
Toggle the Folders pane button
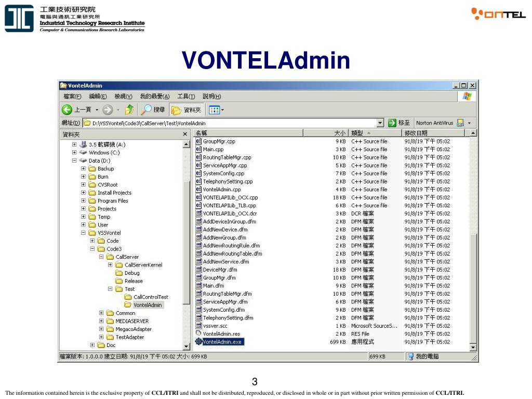click(x=187, y=110)
